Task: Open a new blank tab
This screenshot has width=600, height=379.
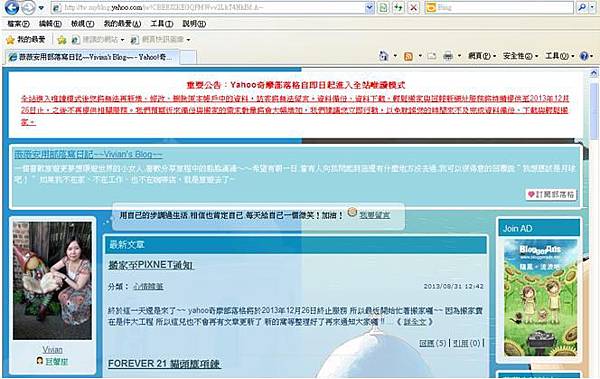Action: [188, 57]
